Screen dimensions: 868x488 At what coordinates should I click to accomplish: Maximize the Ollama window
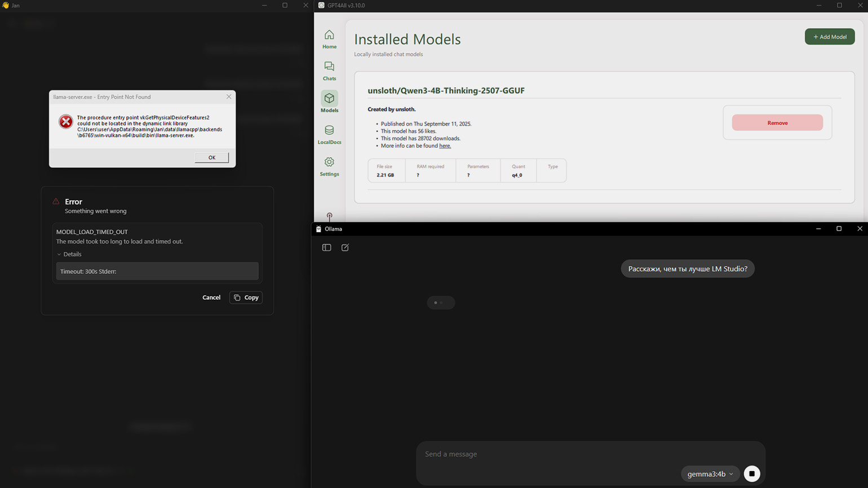coord(839,229)
